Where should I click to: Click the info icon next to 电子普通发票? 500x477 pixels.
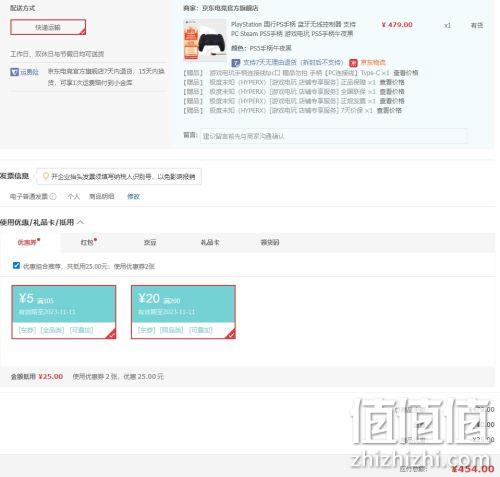click(53, 196)
